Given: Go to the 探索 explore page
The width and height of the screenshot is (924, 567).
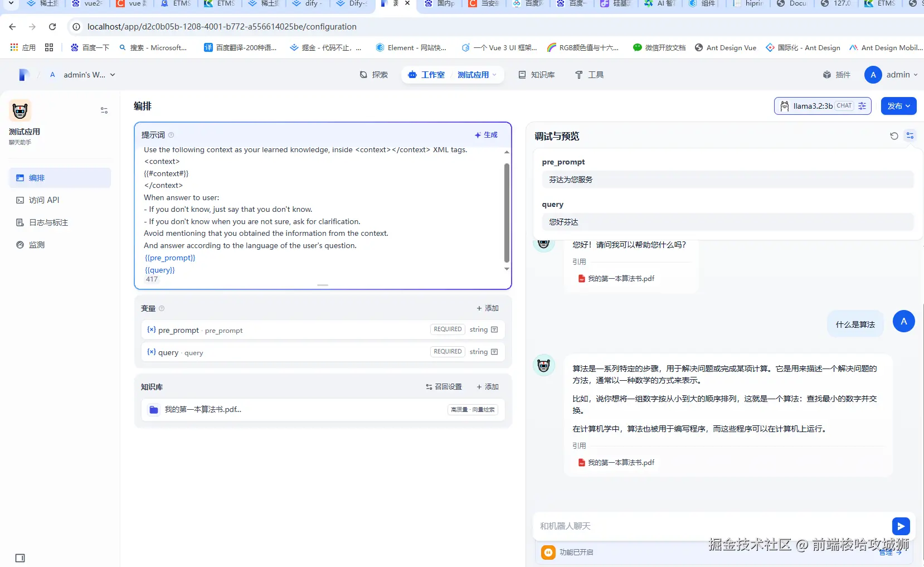Looking at the screenshot, I should coord(374,75).
